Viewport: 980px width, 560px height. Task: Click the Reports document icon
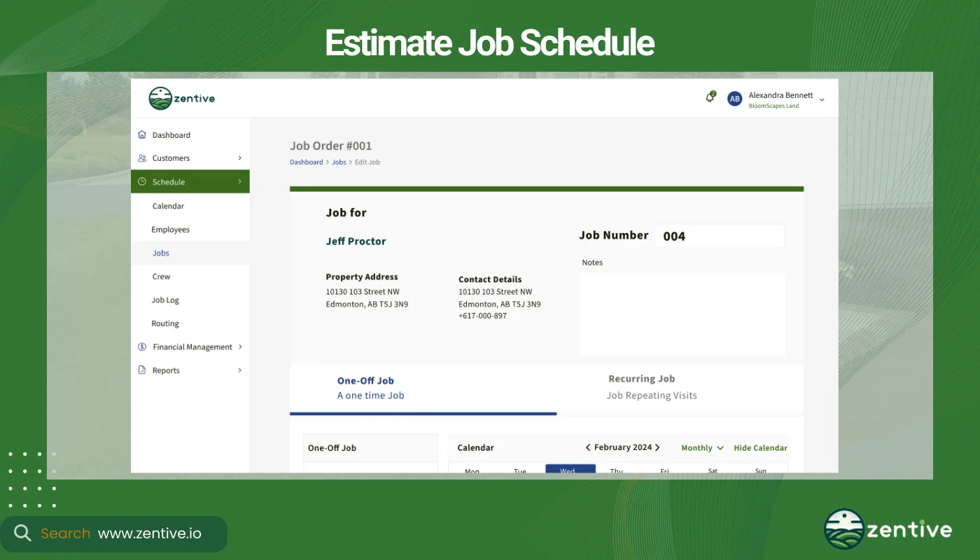142,370
